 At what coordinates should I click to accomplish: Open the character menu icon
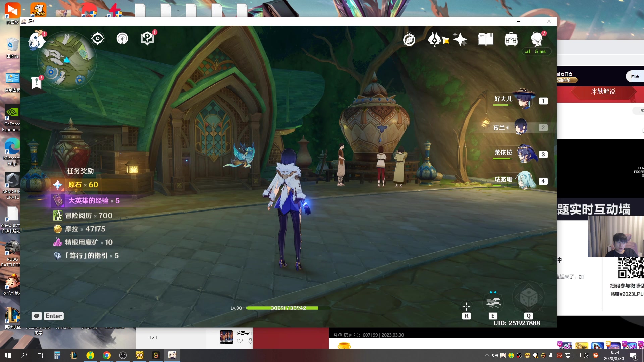(537, 39)
